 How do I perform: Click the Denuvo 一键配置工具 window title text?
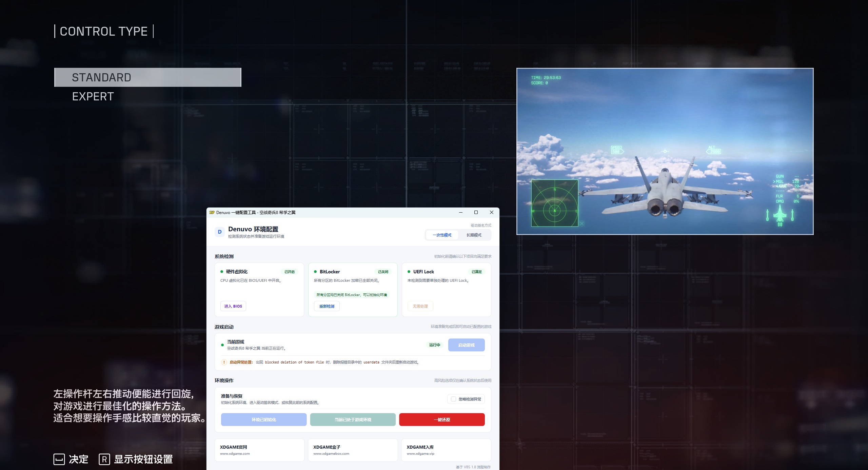pos(256,213)
